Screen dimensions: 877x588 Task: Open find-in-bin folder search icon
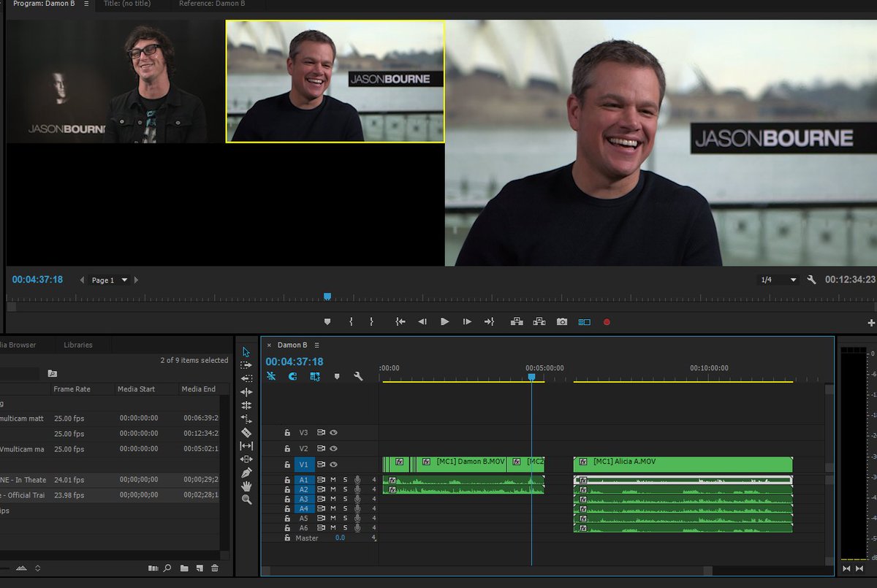(53, 373)
